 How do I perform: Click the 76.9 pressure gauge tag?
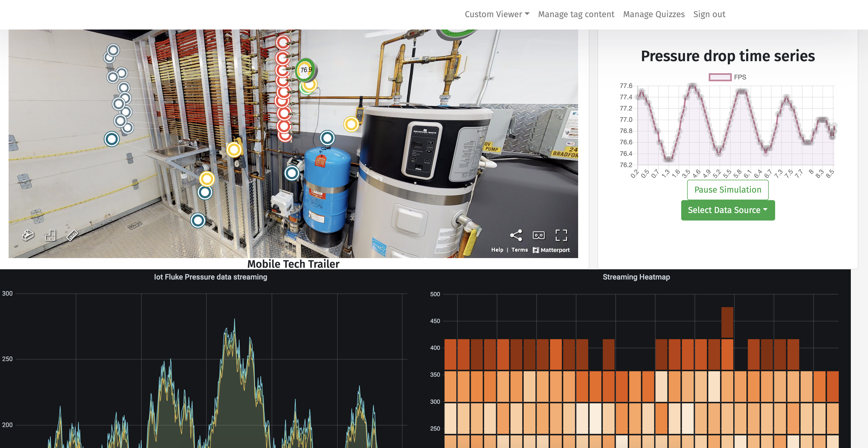click(306, 70)
